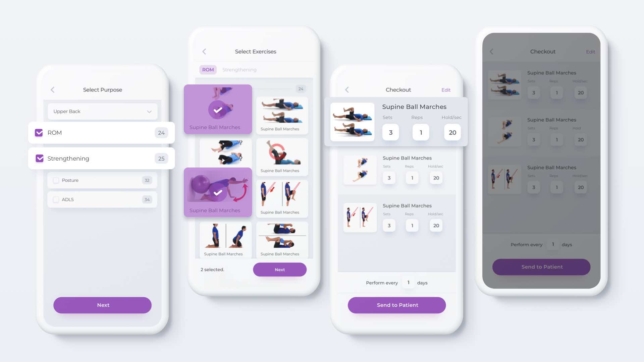This screenshot has width=644, height=362.
Task: Switch to the Strengthening tab on Select Exercises screen
Action: [239, 69]
